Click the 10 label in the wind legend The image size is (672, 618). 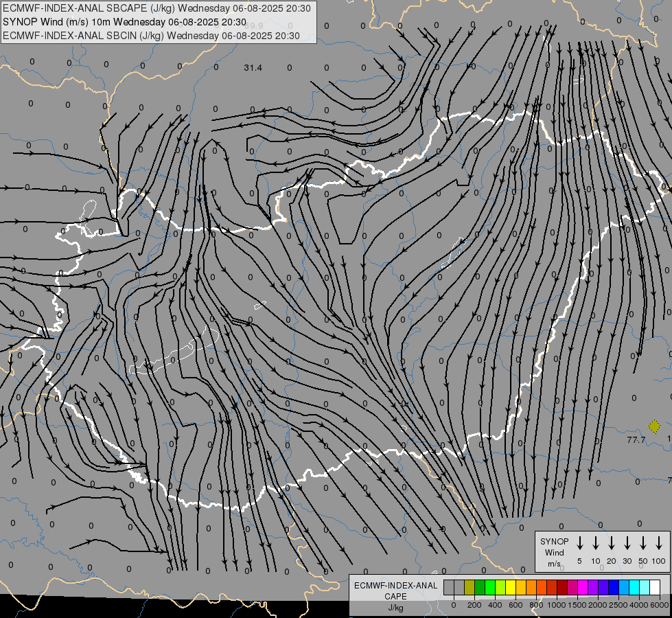(x=596, y=561)
